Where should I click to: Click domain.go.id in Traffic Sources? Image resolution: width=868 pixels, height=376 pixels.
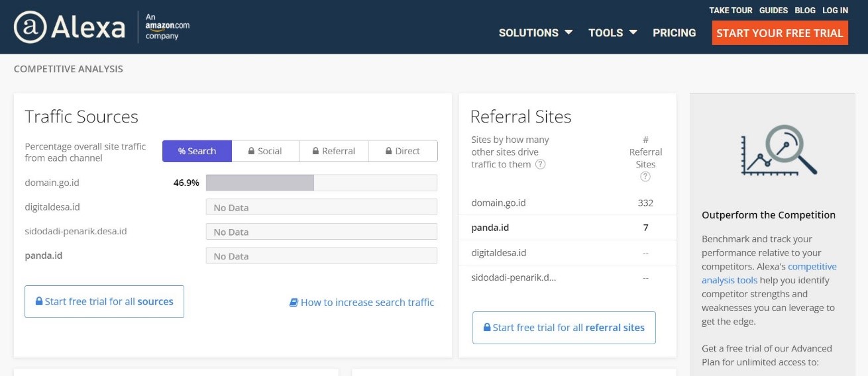point(52,182)
